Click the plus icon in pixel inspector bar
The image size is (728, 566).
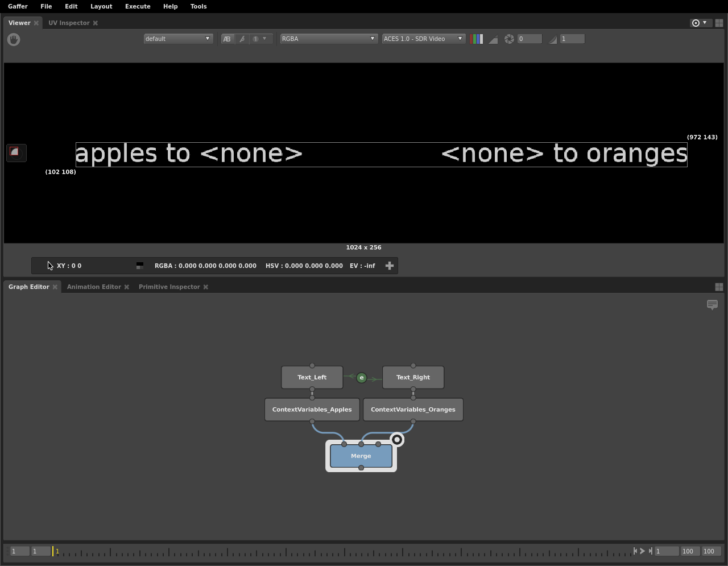(x=390, y=266)
